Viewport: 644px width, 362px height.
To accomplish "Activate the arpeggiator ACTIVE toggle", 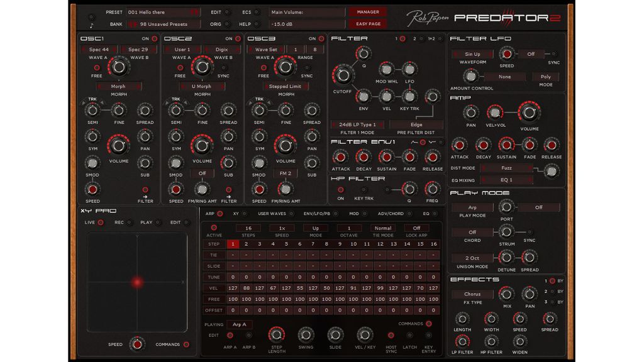I will tap(213, 228).
